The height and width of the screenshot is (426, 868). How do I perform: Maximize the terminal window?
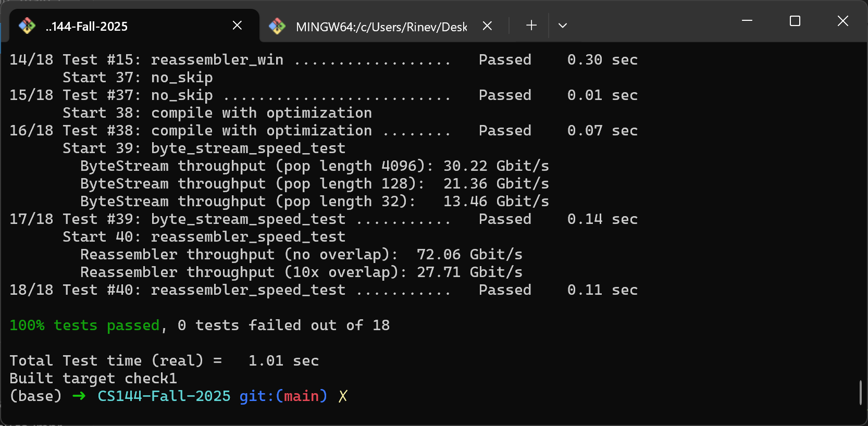795,21
